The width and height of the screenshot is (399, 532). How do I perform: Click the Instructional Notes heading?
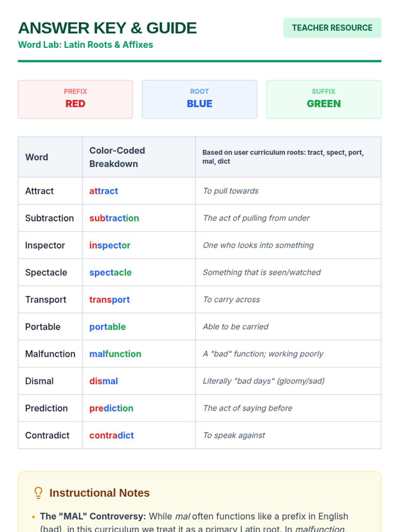point(99,493)
